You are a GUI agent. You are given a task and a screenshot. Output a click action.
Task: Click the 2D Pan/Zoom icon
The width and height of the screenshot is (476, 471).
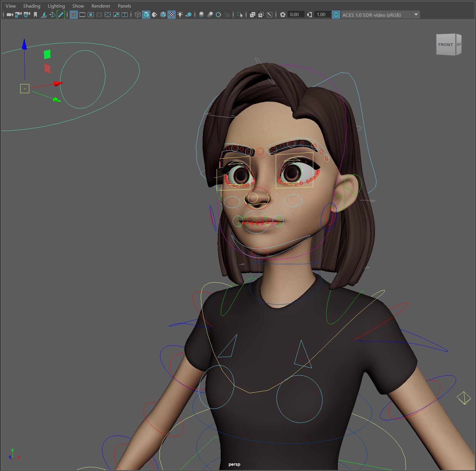[52, 15]
